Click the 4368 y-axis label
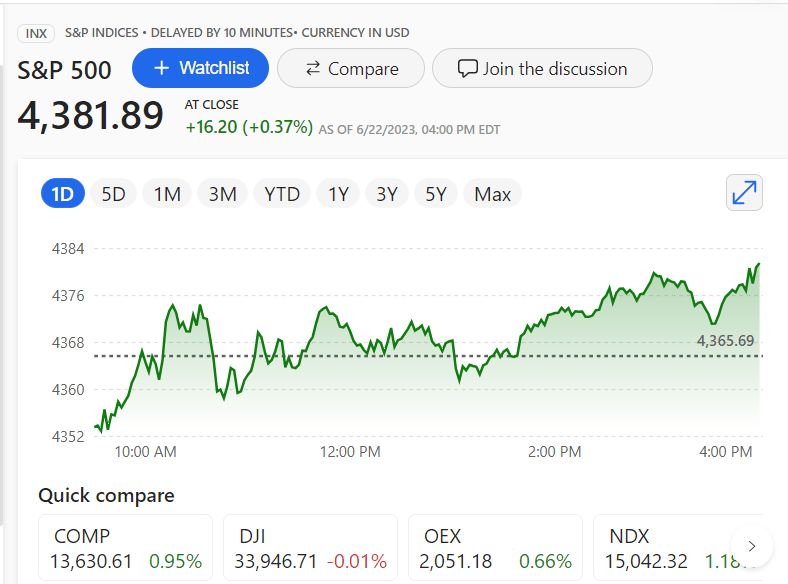788x584 pixels. tap(68, 343)
